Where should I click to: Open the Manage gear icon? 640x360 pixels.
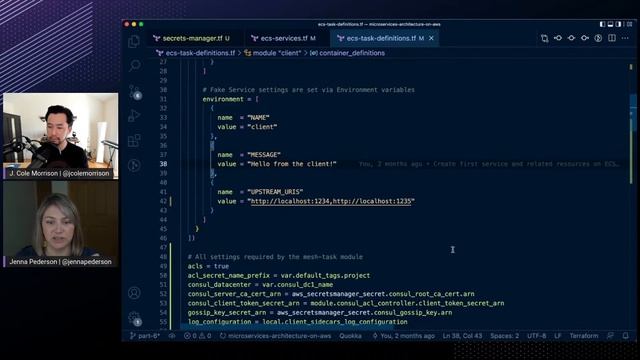(134, 318)
